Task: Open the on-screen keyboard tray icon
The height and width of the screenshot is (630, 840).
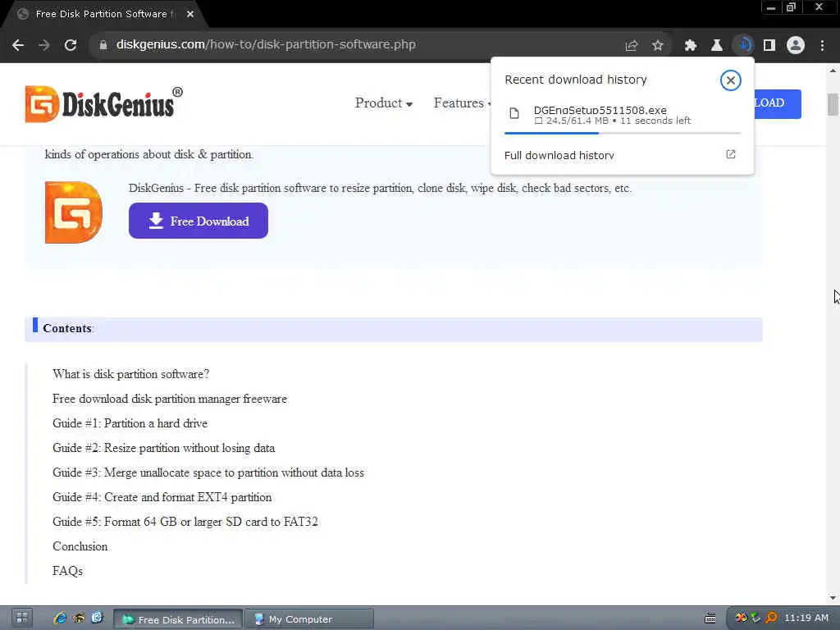Action: coord(710,619)
